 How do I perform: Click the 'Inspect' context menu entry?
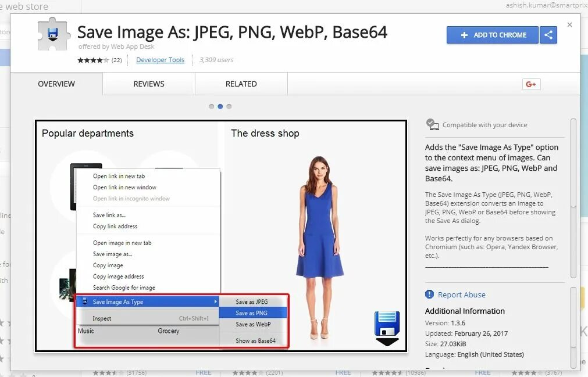(147, 318)
